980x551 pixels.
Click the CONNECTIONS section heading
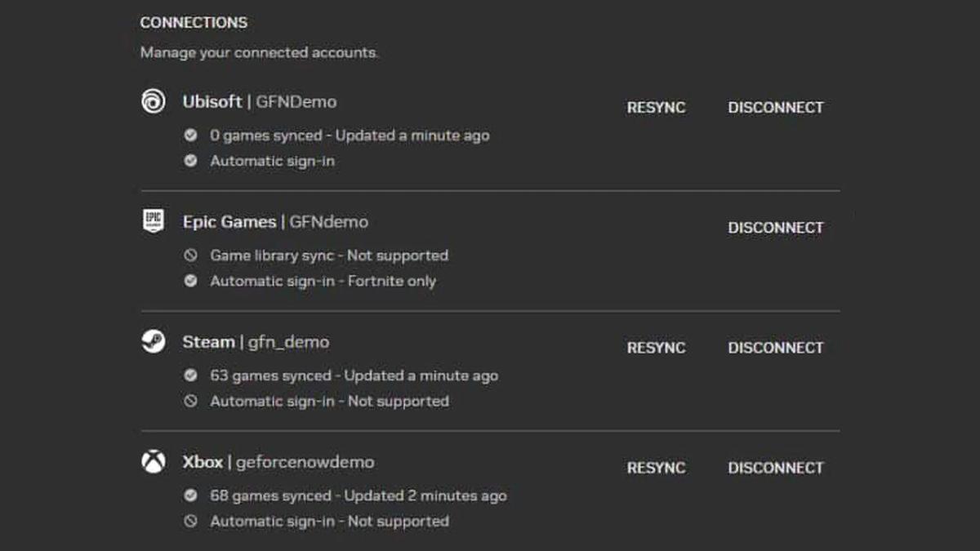coord(193,22)
